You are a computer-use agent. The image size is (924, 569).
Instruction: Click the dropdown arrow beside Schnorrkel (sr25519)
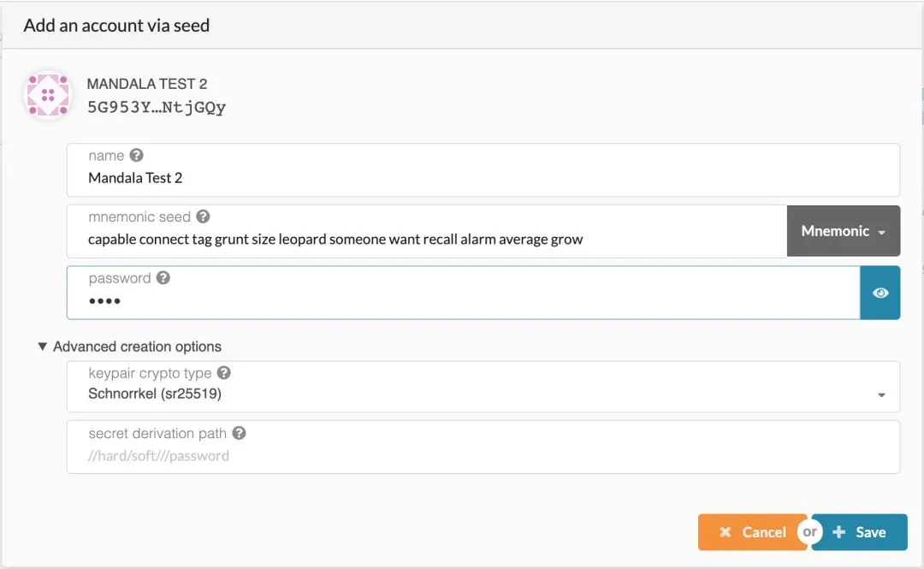881,395
